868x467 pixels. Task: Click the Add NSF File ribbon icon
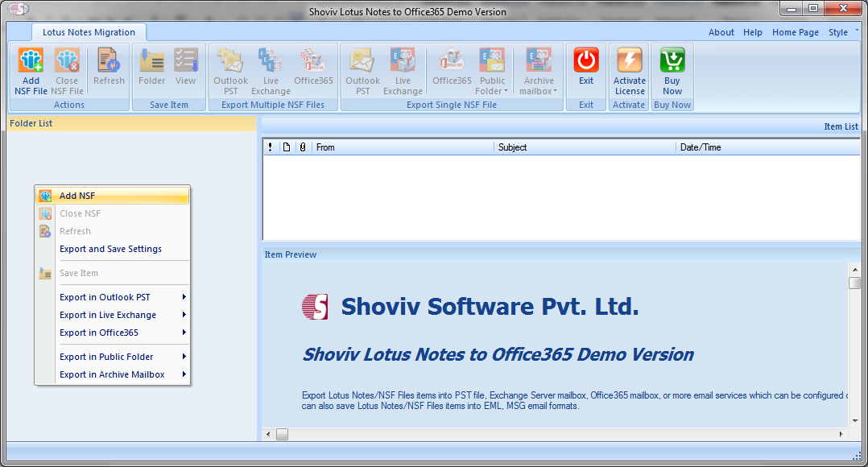[x=31, y=71]
